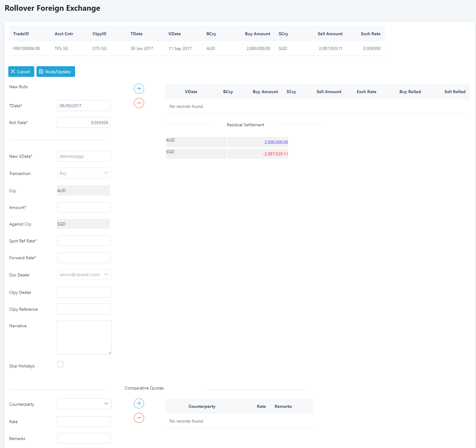Open the Our Dealer dropdown

84,275
